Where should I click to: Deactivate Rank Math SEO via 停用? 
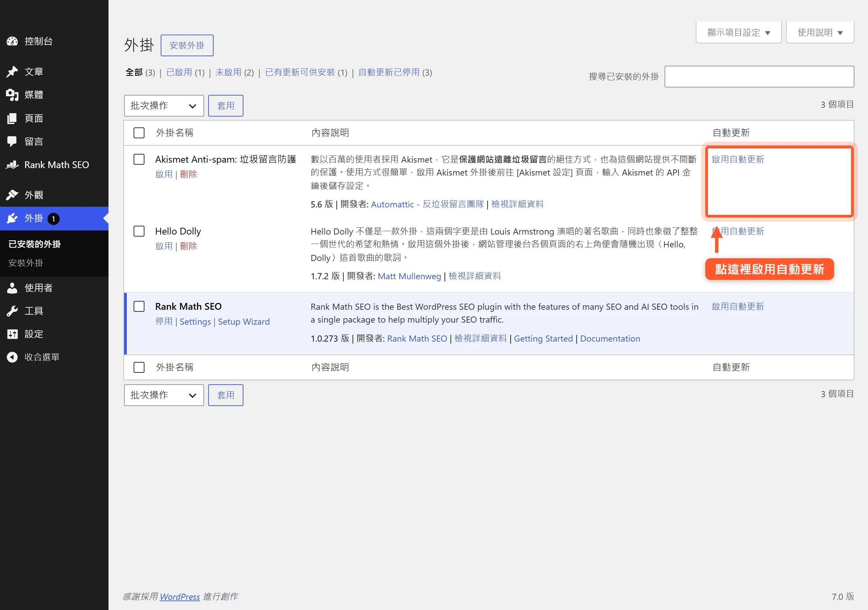tap(164, 321)
